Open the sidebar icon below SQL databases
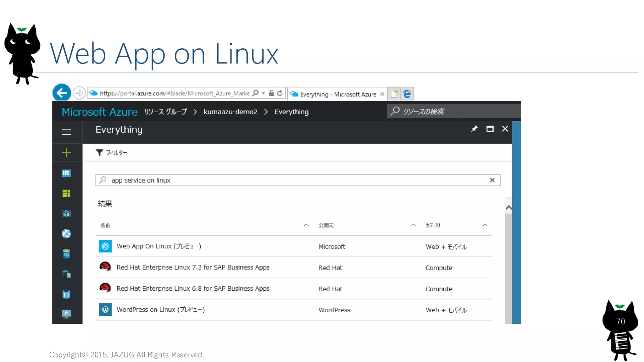 pyautogui.click(x=66, y=274)
